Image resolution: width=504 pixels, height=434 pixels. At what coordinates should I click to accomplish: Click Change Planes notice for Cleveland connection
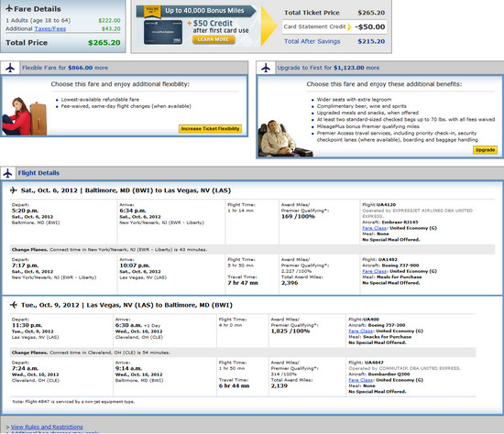tap(243, 353)
